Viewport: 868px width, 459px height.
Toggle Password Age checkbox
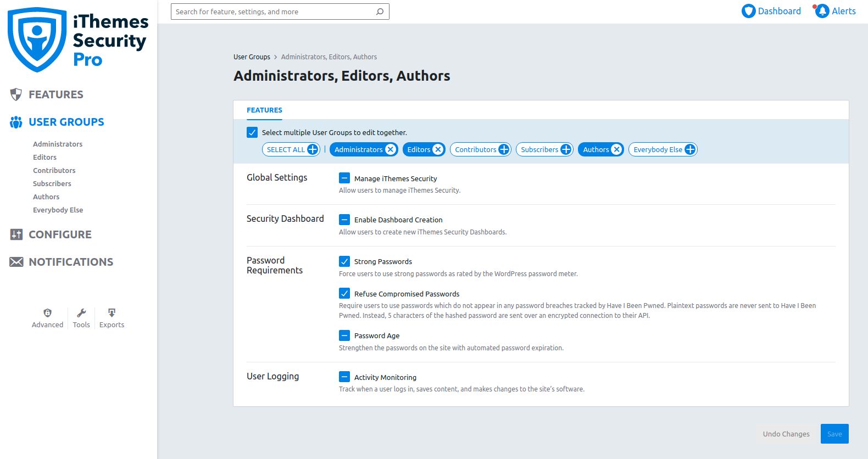pos(344,335)
